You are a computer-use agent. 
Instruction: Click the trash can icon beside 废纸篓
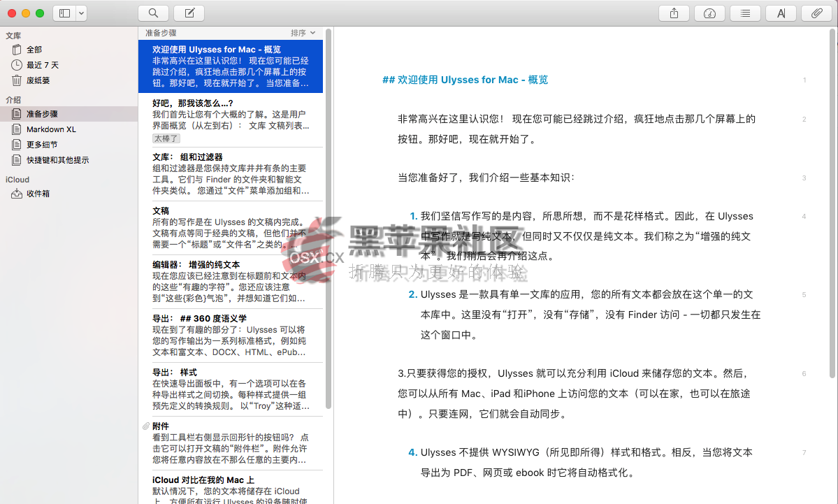17,80
